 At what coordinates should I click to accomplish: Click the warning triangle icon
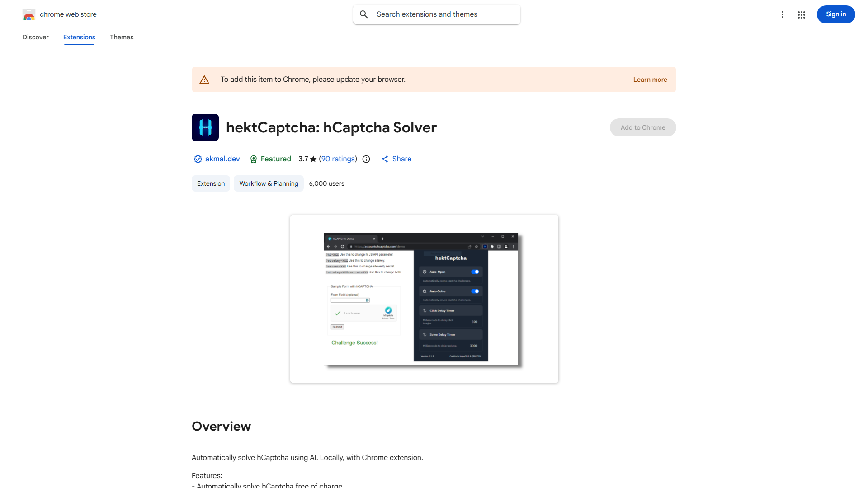(204, 80)
